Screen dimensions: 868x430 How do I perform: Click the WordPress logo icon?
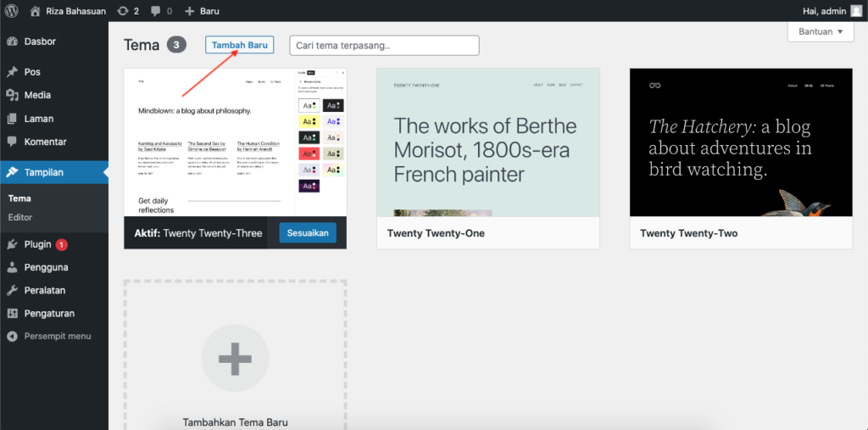(11, 10)
